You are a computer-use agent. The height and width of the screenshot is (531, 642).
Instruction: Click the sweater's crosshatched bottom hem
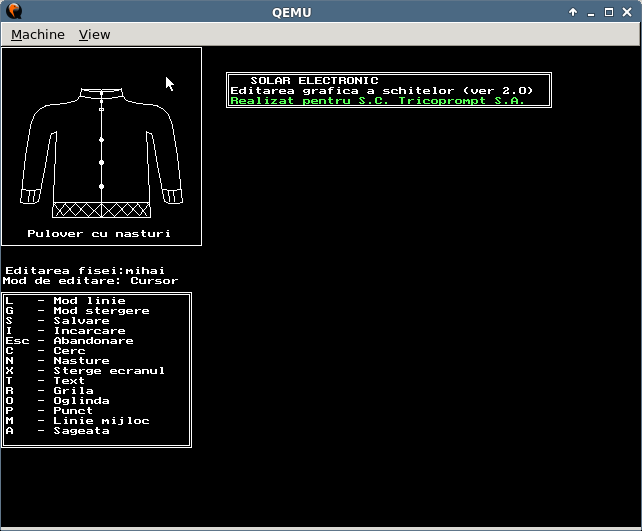(102, 210)
